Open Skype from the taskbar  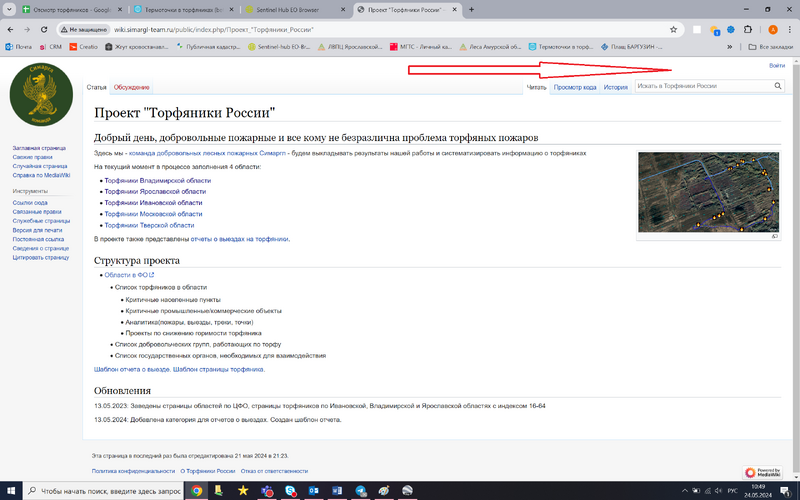point(290,490)
